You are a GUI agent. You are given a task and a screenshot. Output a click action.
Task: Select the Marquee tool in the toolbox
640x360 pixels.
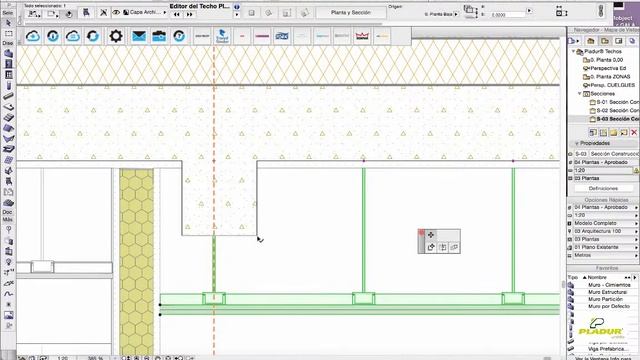[8, 33]
